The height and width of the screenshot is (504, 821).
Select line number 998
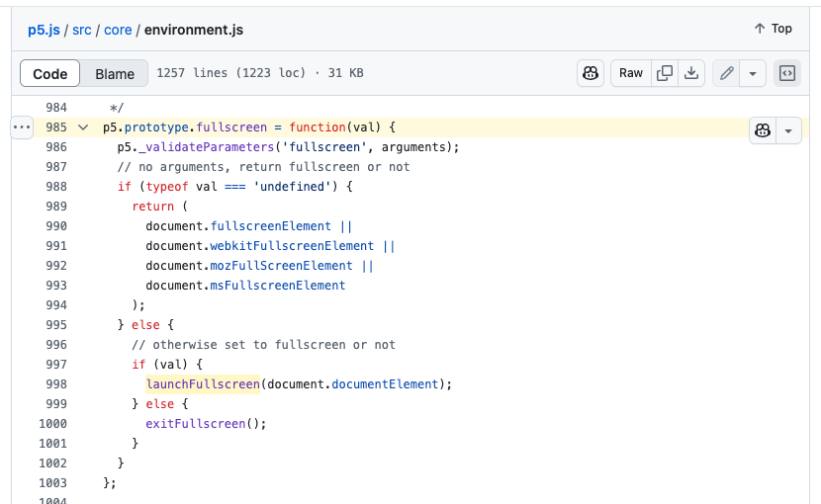pos(56,384)
